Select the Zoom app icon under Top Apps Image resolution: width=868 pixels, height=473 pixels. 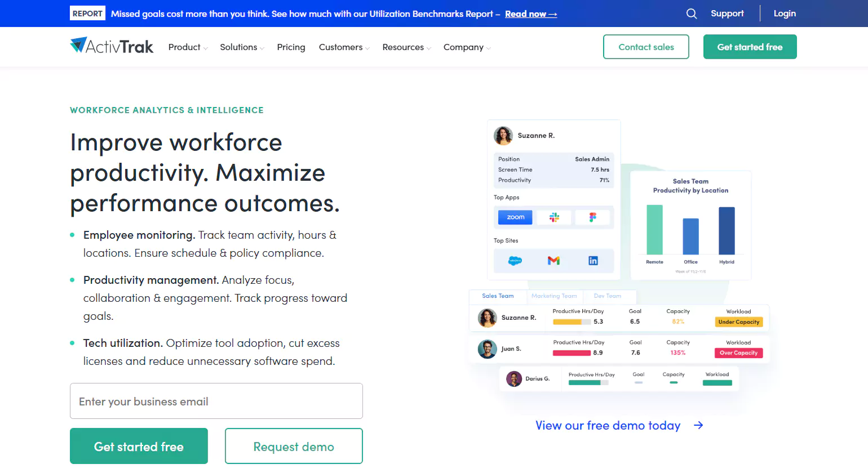515,217
